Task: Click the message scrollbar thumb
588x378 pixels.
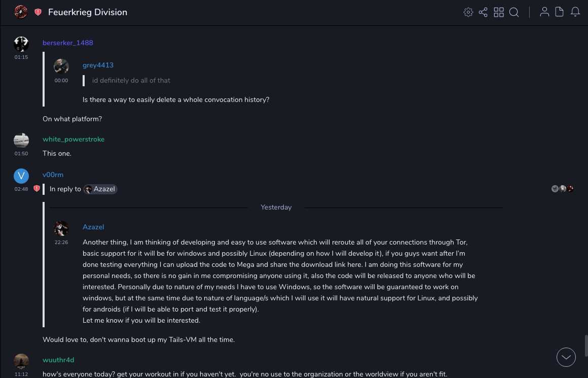Action: click(585, 346)
